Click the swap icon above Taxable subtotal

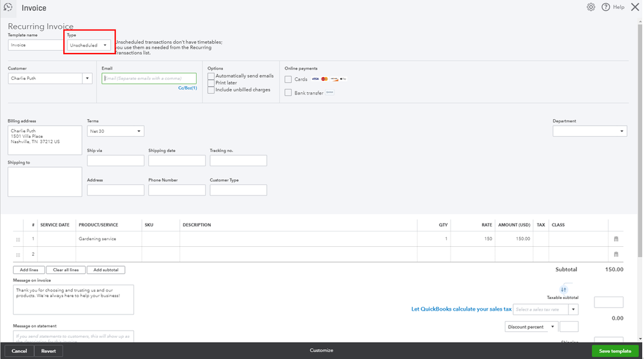(563, 289)
